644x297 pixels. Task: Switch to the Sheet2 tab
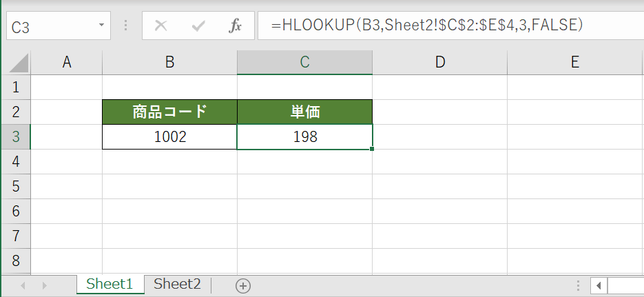pos(177,284)
